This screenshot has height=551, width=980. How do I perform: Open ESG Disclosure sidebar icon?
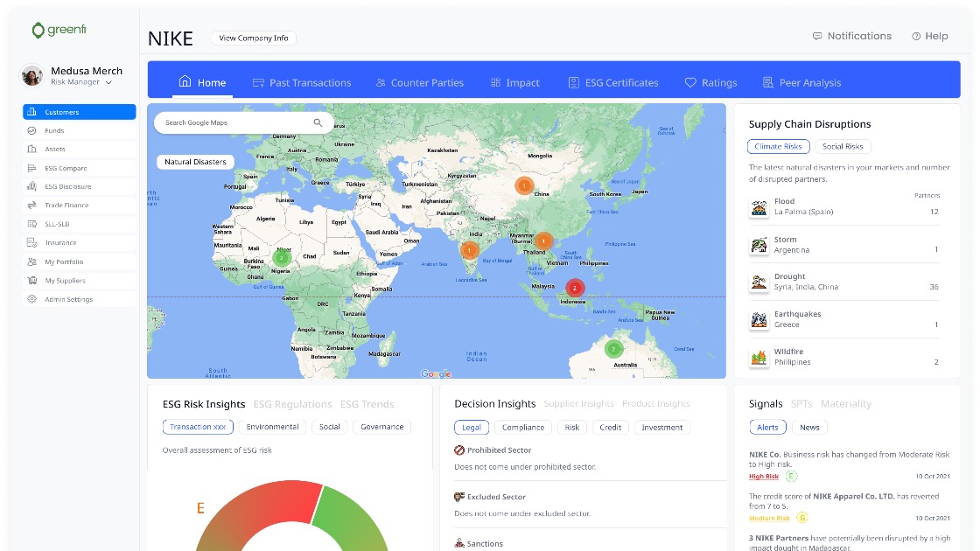click(31, 186)
